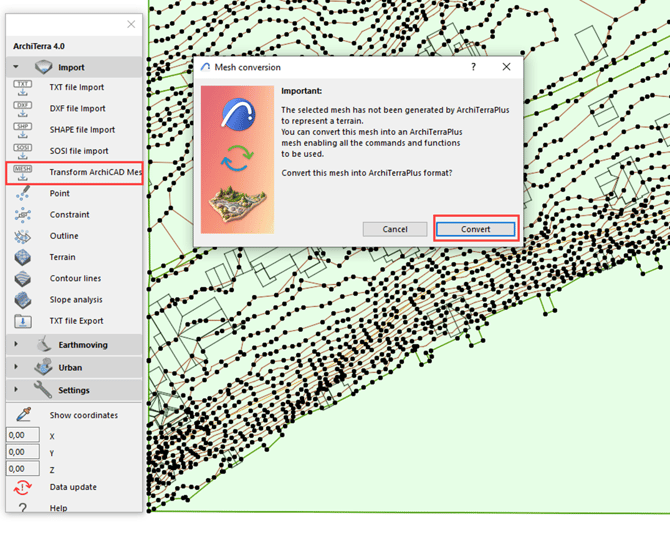The height and width of the screenshot is (536, 670).
Task: Choose the Constraint tool icon
Action: coord(23,214)
